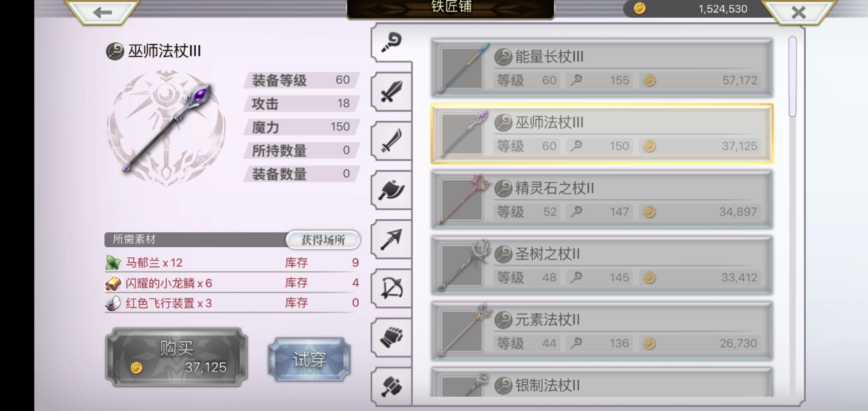Open 获得场所 material locations

click(x=323, y=240)
